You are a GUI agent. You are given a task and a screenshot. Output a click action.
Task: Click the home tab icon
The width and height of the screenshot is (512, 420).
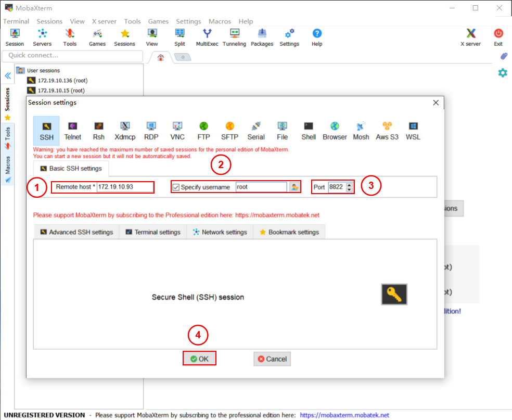click(161, 57)
